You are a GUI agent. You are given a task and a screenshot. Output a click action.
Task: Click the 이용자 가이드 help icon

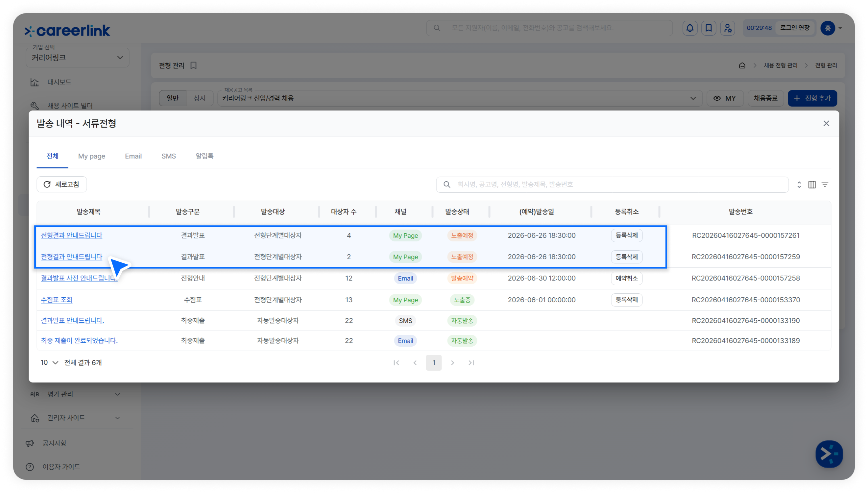click(30, 467)
